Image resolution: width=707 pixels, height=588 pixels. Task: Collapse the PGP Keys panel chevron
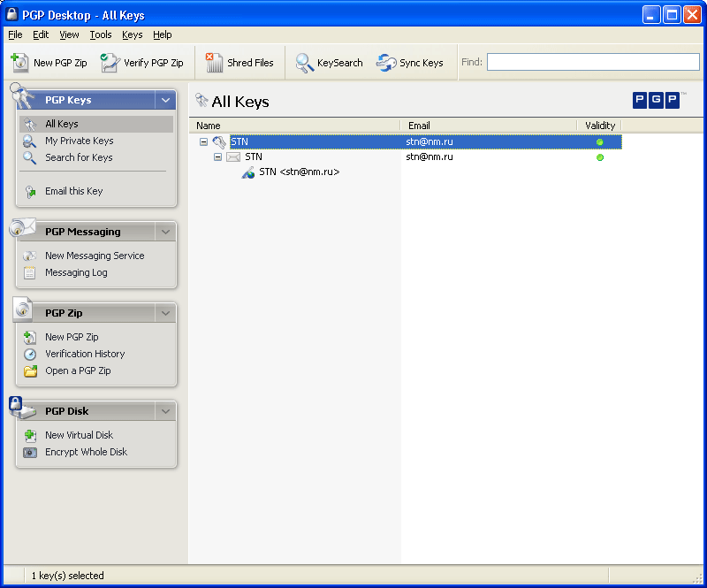(165, 100)
